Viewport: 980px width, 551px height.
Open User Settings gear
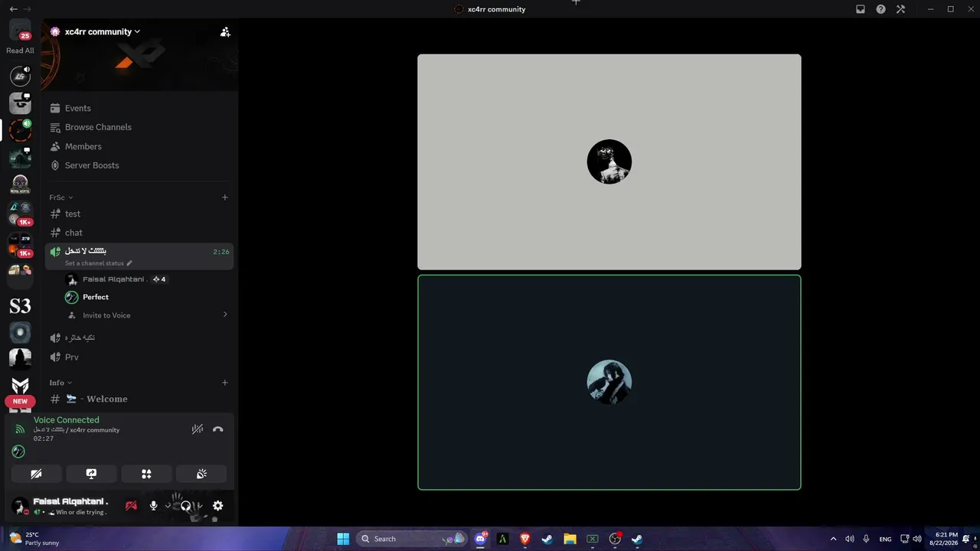pyautogui.click(x=218, y=506)
